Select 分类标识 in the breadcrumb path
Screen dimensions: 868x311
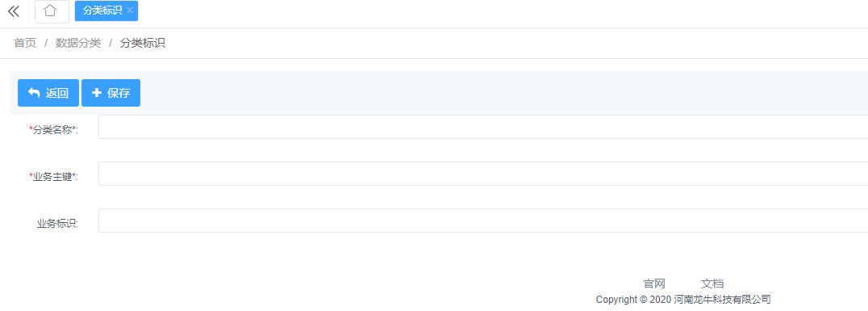[x=142, y=44]
